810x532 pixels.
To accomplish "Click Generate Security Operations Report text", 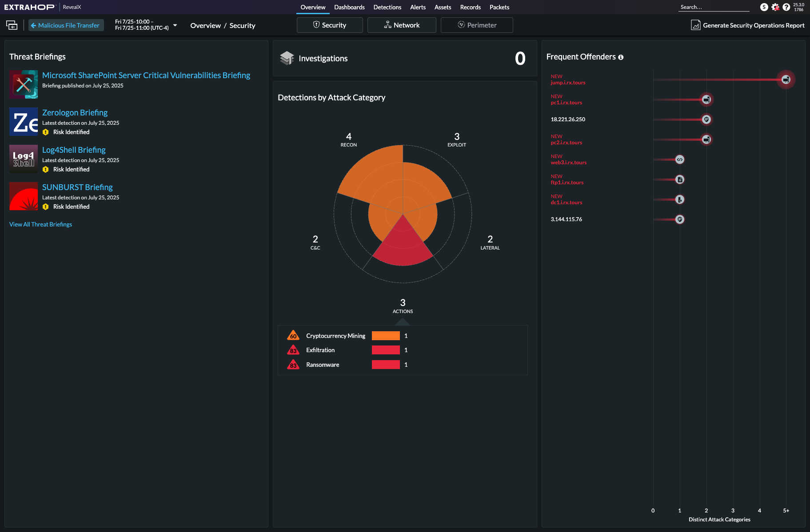I will tap(754, 25).
